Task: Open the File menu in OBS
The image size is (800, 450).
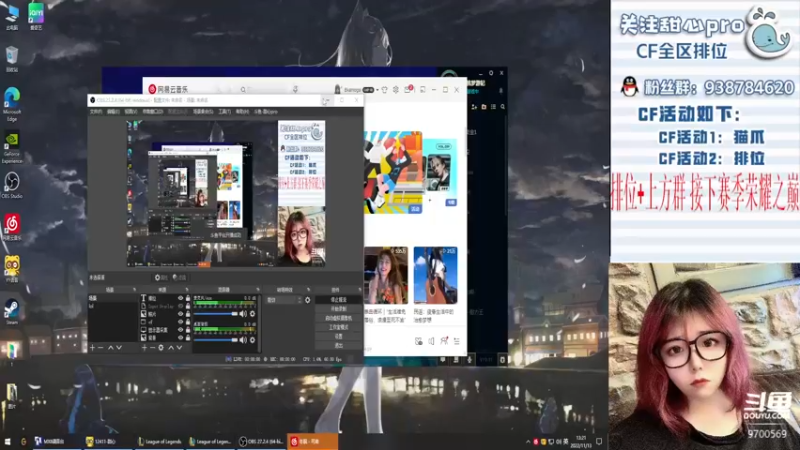Action: [96, 112]
